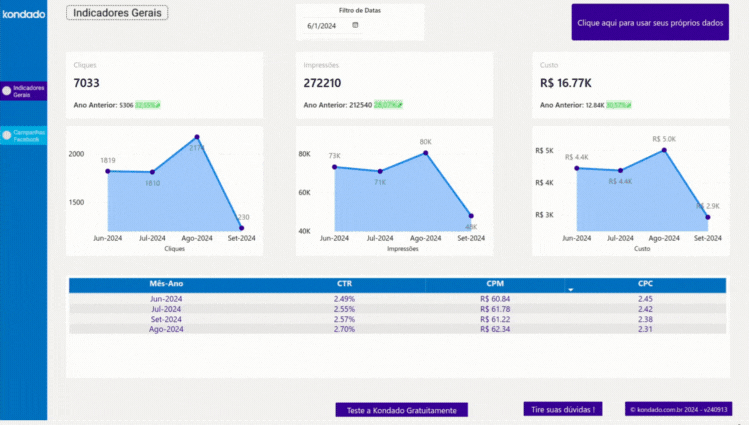This screenshot has height=425, width=749.
Task: Sort table by the CPC column header
Action: (x=645, y=284)
